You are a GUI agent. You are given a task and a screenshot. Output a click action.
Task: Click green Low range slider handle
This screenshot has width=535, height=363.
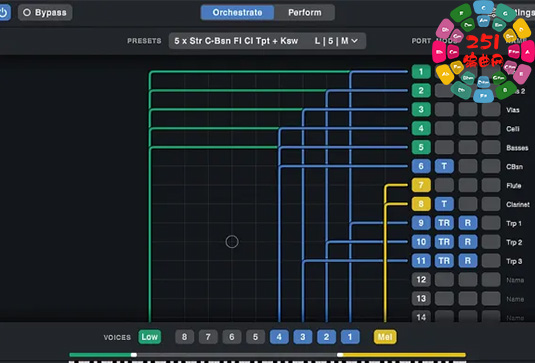(134, 355)
